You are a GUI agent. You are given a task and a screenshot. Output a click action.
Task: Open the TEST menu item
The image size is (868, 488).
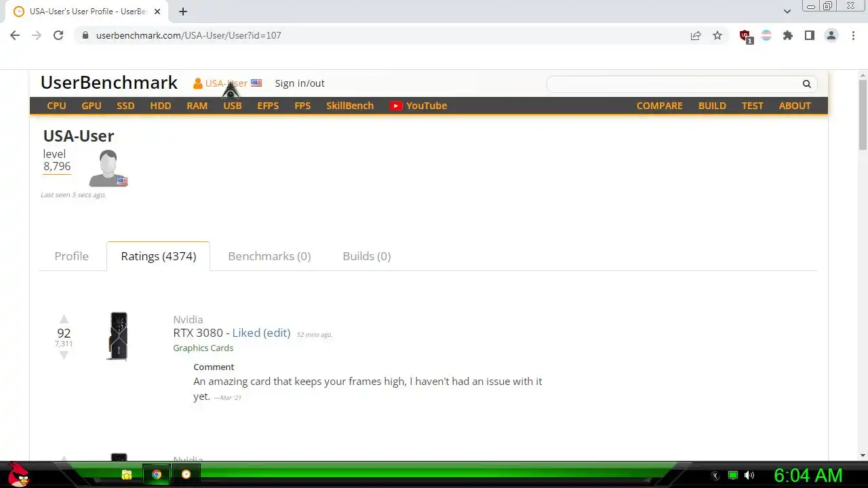tap(752, 106)
